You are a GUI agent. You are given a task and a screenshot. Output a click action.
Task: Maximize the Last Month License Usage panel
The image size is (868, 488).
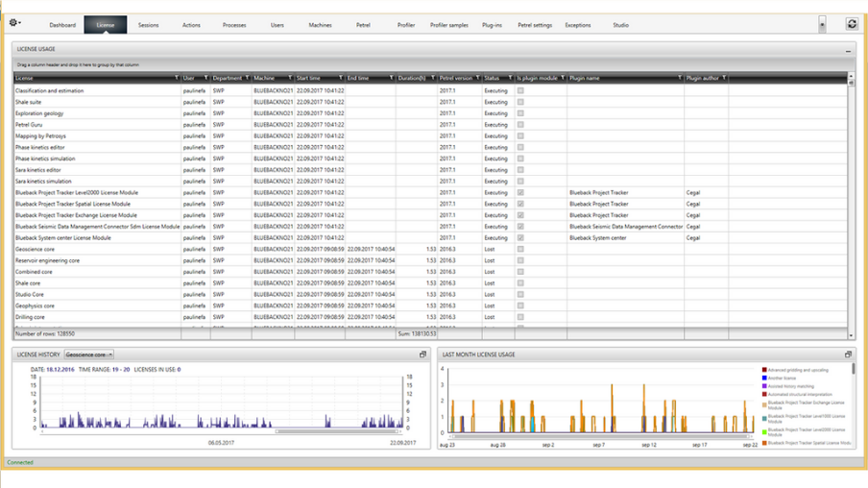tap(848, 354)
